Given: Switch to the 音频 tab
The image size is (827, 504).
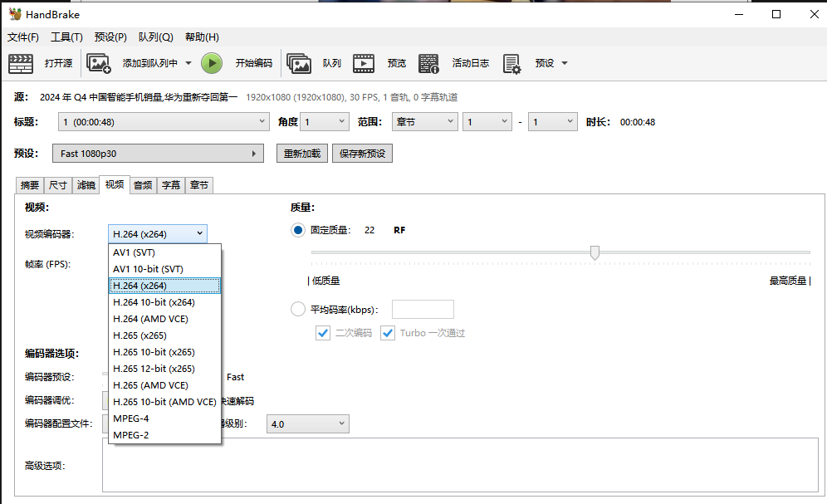Looking at the screenshot, I should pyautogui.click(x=143, y=185).
